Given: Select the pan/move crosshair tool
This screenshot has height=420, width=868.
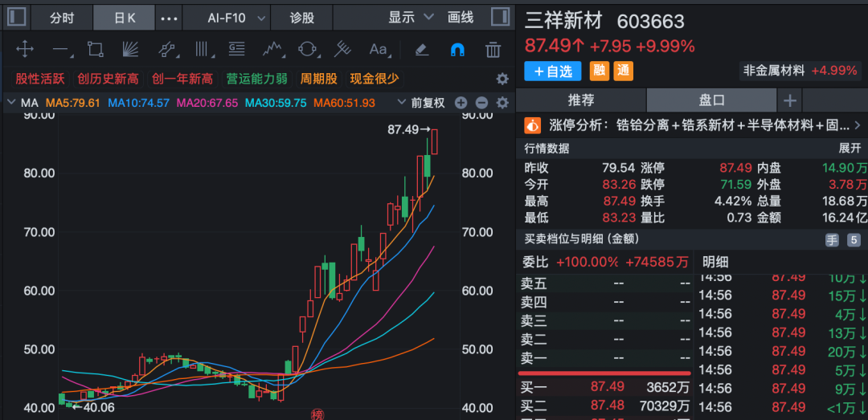Looking at the screenshot, I should click(x=25, y=49).
